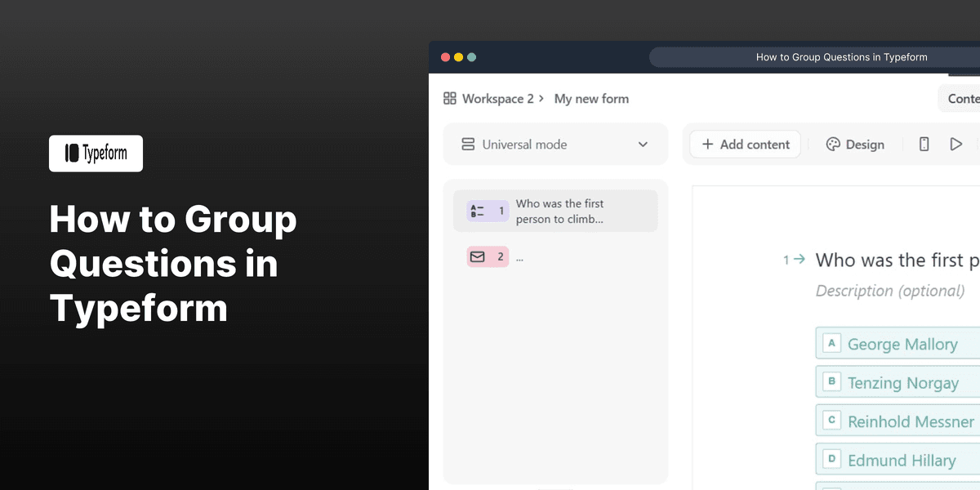Select the multiple choice question type icon
The height and width of the screenshot is (490, 980).
pyautogui.click(x=477, y=210)
